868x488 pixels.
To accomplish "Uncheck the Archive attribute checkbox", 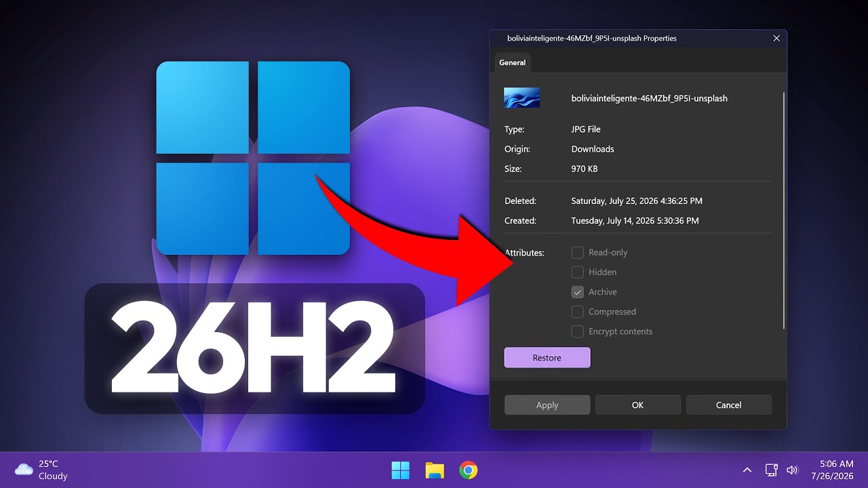I will [x=578, y=291].
